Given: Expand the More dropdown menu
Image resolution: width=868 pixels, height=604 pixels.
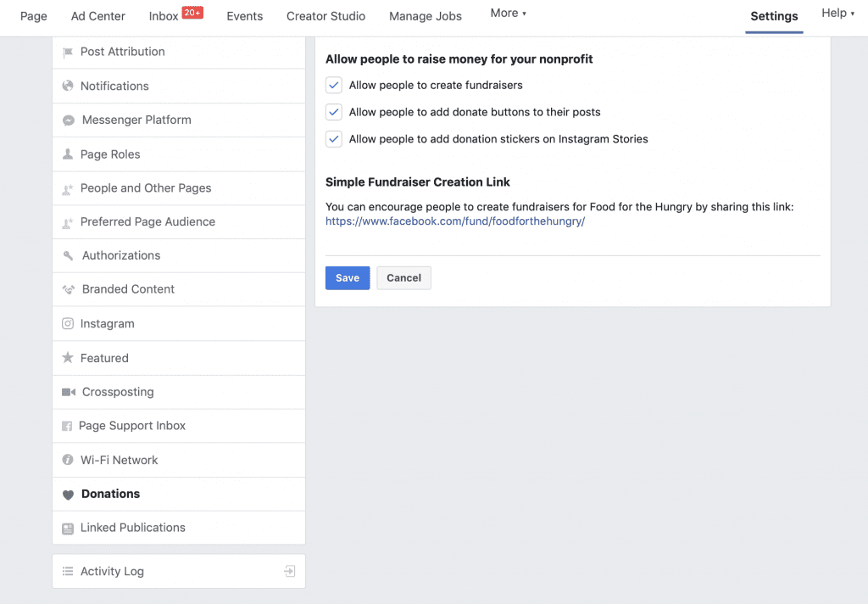Looking at the screenshot, I should tap(509, 14).
